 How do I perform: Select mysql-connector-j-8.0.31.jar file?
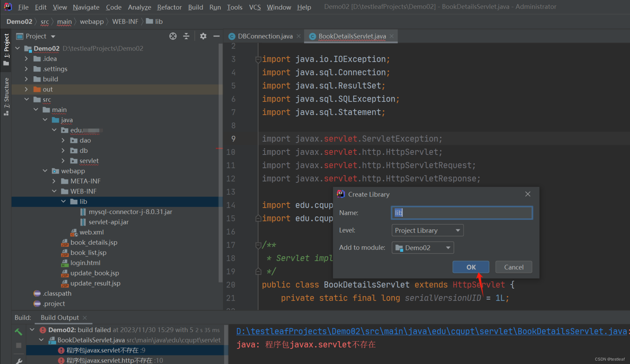[130, 212]
